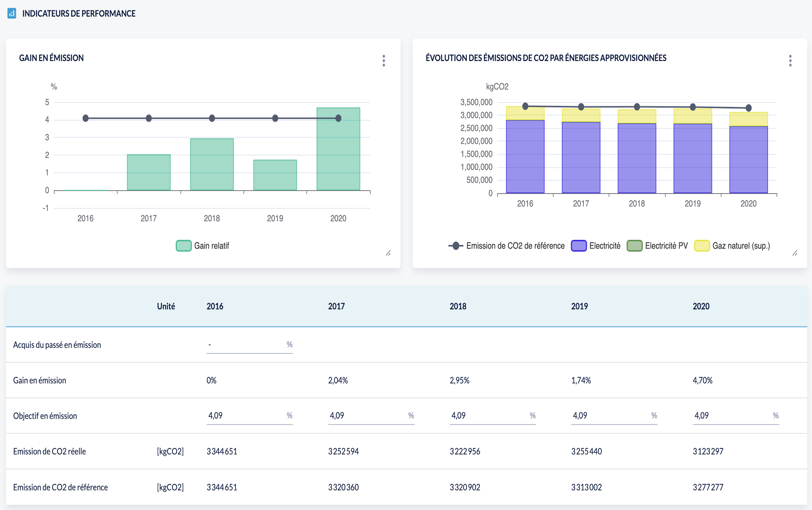Toggle the Gaz naturel (sup.) legend entry

pos(732,246)
